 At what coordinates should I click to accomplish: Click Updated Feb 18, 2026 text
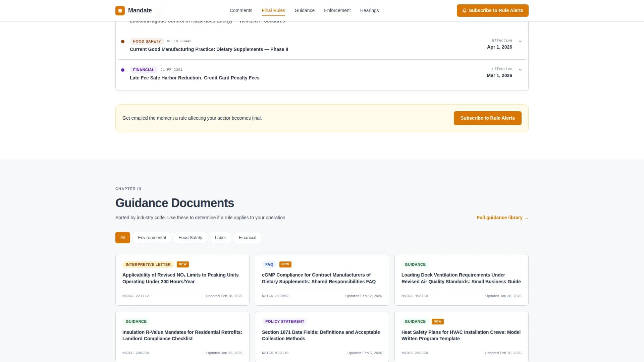pos(224,296)
